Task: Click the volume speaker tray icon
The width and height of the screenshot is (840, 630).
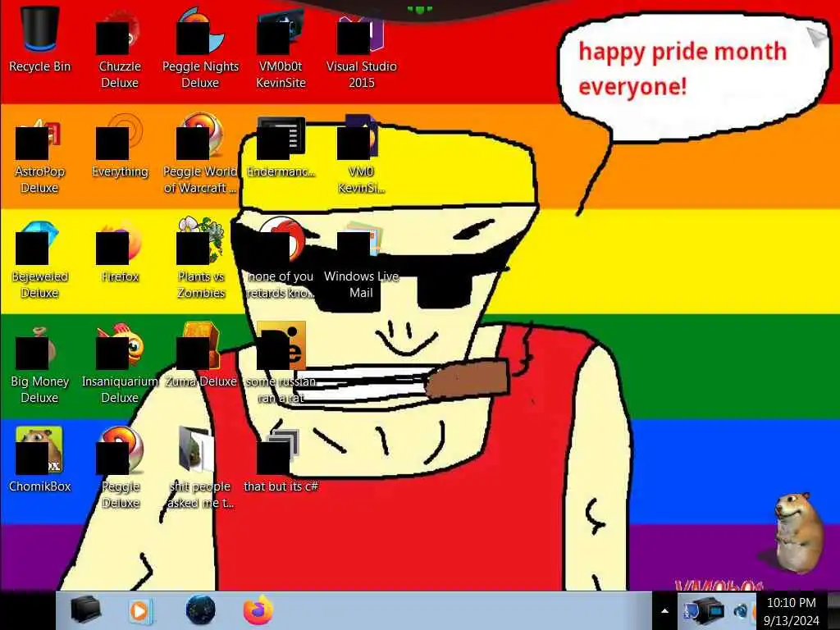Action: coord(741,610)
